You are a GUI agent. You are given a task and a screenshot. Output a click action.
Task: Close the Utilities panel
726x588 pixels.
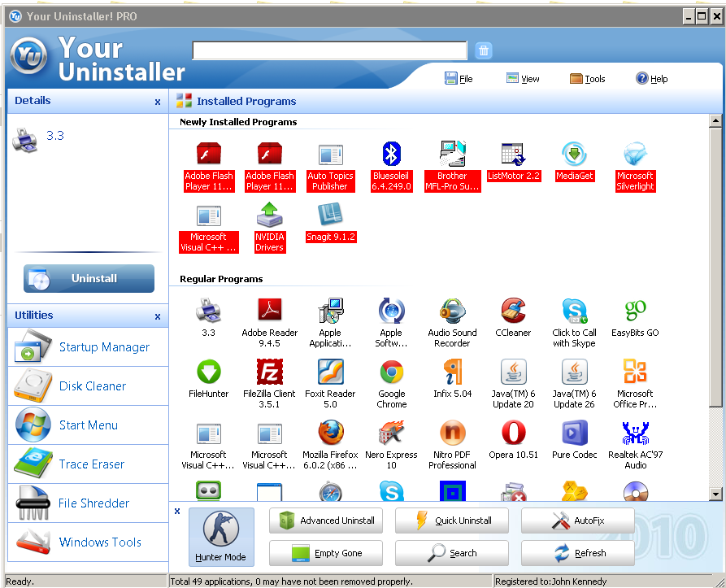pyautogui.click(x=158, y=316)
